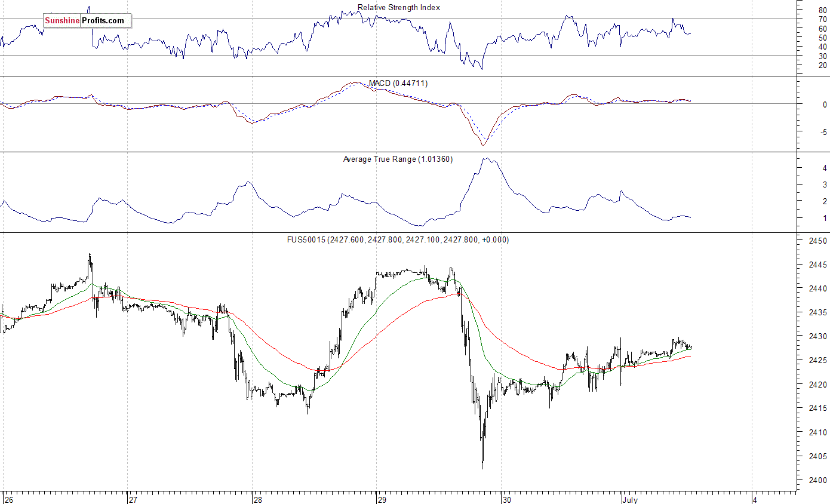The image size is (830, 504).
Task: Click the RSI axis value 60
Action: 823,28
